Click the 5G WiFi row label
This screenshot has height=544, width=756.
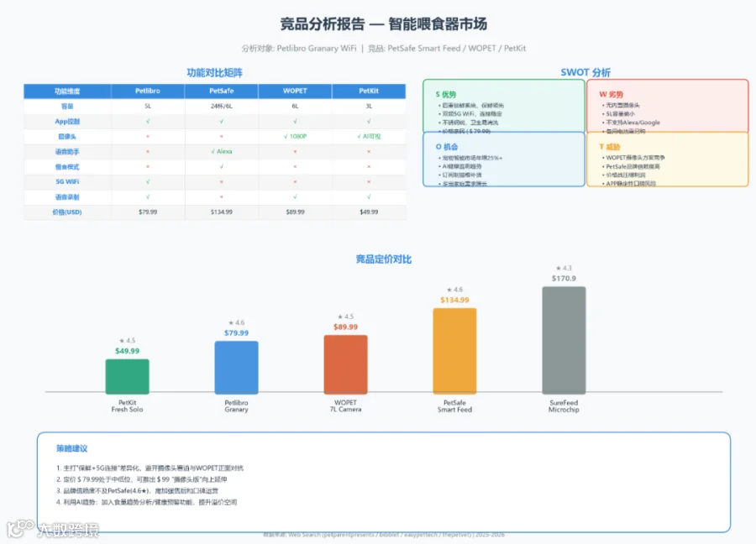coord(67,181)
